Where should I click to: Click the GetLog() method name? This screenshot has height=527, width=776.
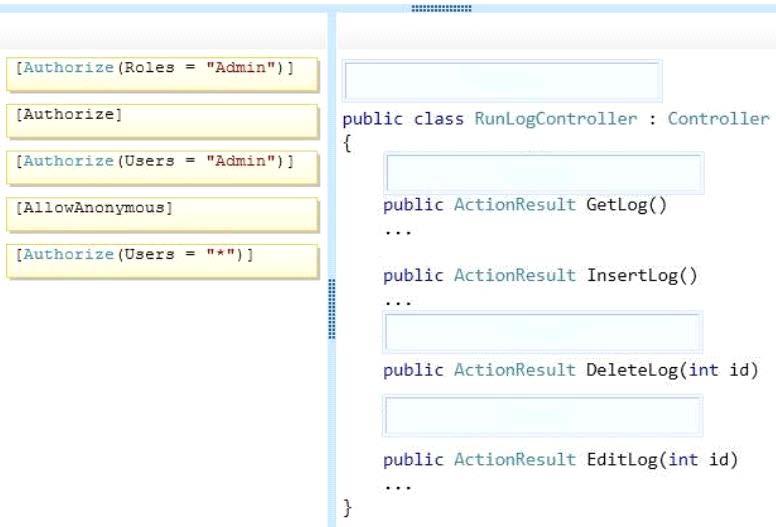coord(627,204)
